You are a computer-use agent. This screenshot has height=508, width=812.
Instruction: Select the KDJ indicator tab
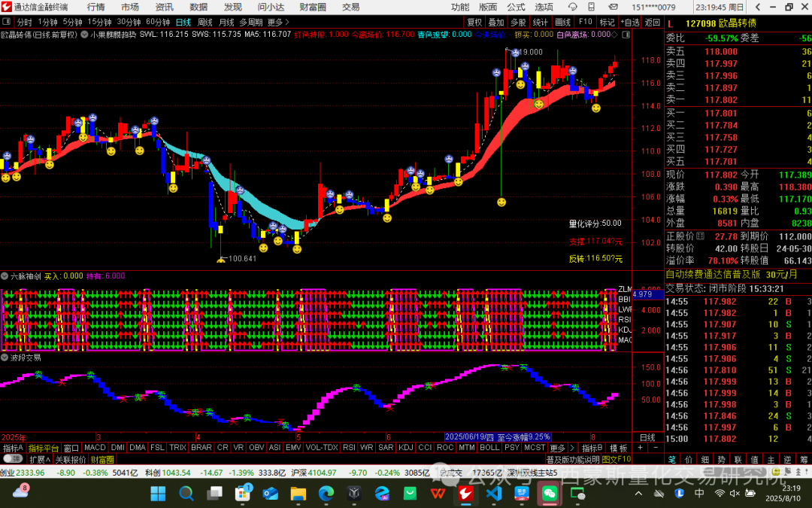tap(405, 447)
